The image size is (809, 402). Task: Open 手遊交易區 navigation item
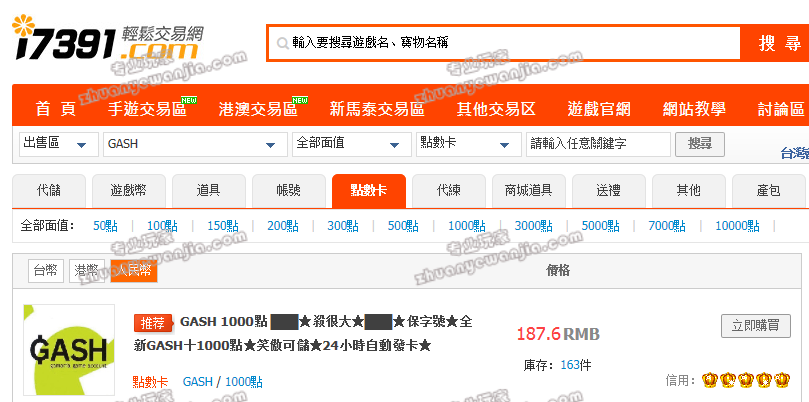tap(147, 109)
